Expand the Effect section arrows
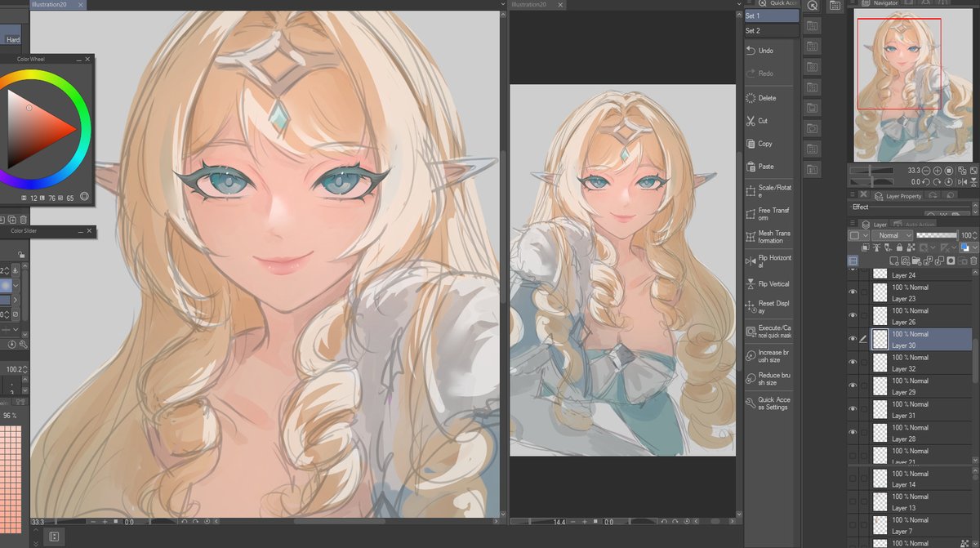 click(975, 208)
